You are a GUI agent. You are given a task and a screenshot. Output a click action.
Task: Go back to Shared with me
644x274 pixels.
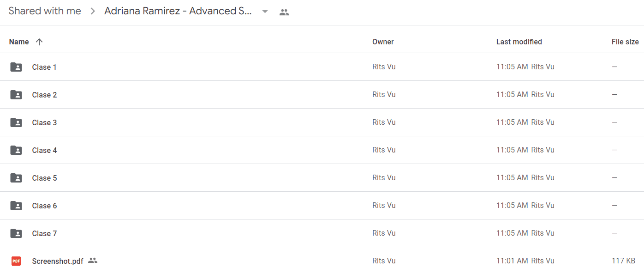(45, 11)
